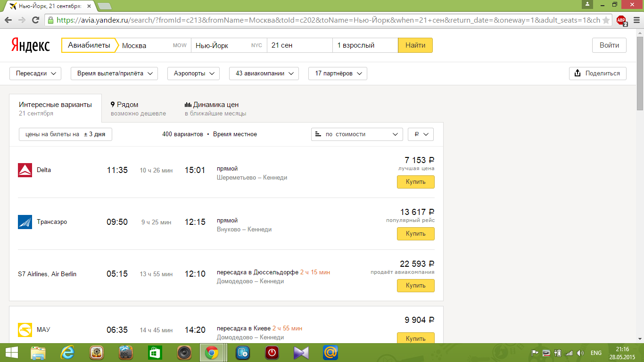This screenshot has height=362, width=644.
Task: Click the Chrome icon in the taskbar
Action: tap(211, 353)
